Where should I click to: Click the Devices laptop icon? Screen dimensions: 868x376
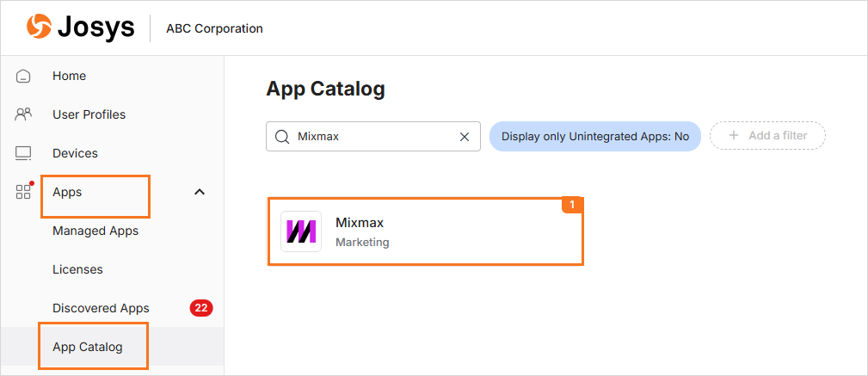(x=23, y=153)
